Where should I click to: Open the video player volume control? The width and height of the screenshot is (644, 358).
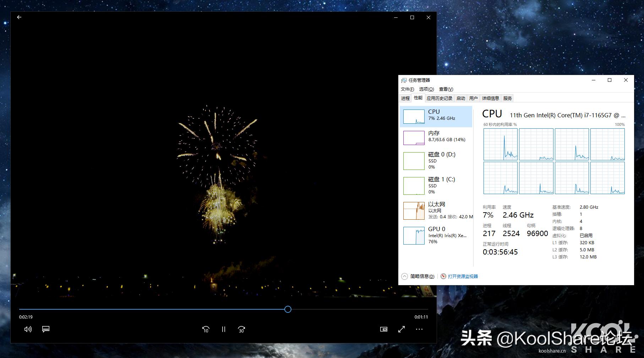click(x=28, y=329)
